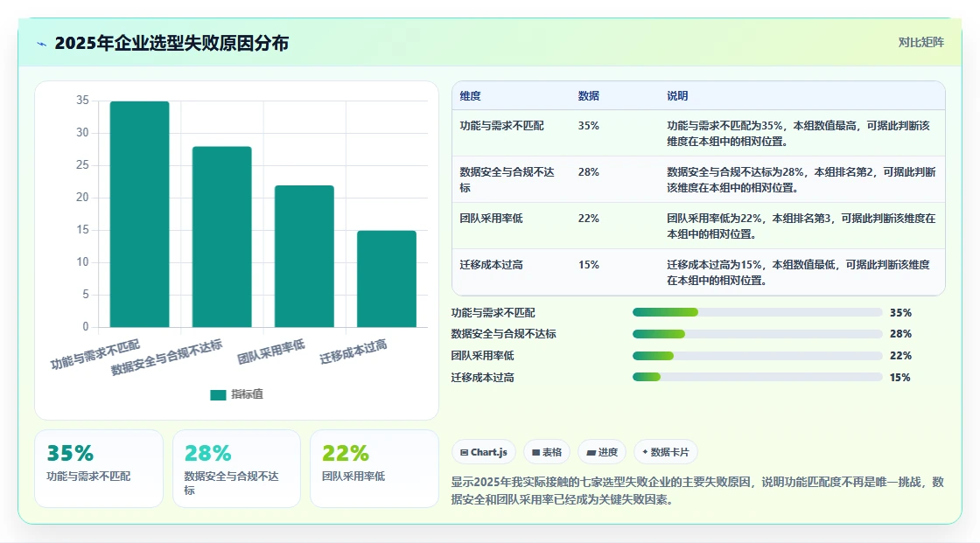Click the 维度 column header

(471, 96)
